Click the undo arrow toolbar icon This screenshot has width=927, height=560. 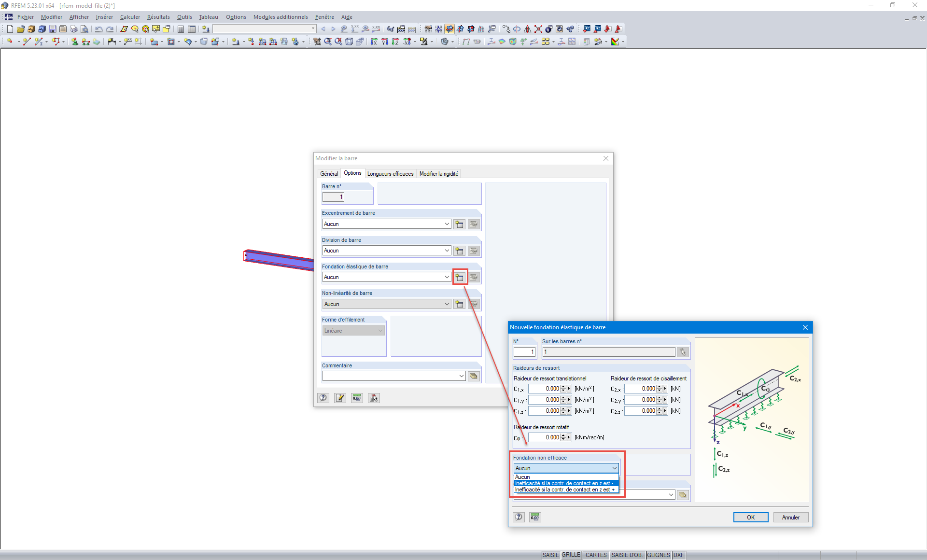pos(98,29)
